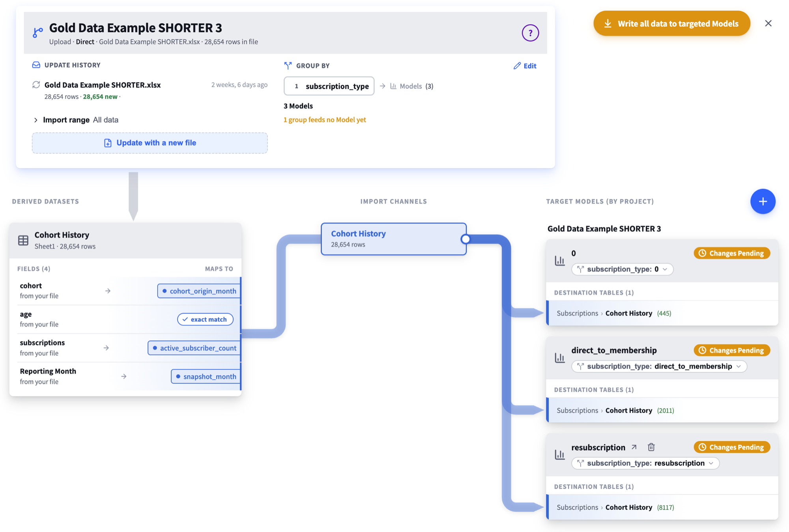Open the 1 group feeds no Model yet warning
Image resolution: width=789 pixels, height=532 pixels.
325,119
